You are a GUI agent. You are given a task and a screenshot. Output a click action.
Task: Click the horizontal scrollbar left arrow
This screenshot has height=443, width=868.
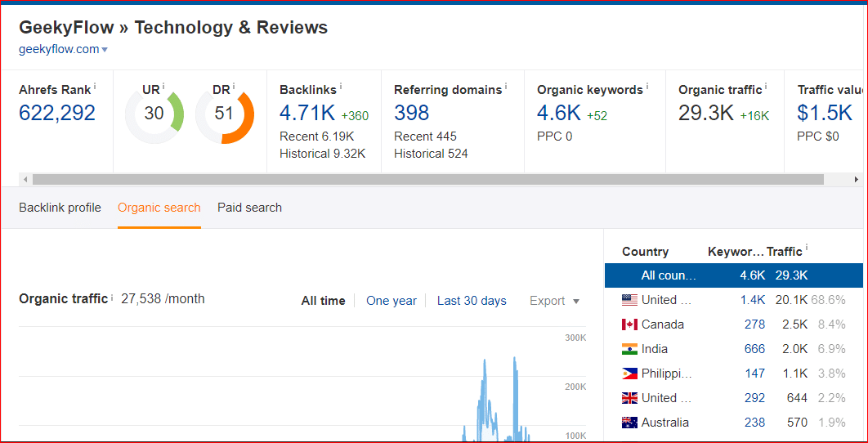[x=25, y=180]
